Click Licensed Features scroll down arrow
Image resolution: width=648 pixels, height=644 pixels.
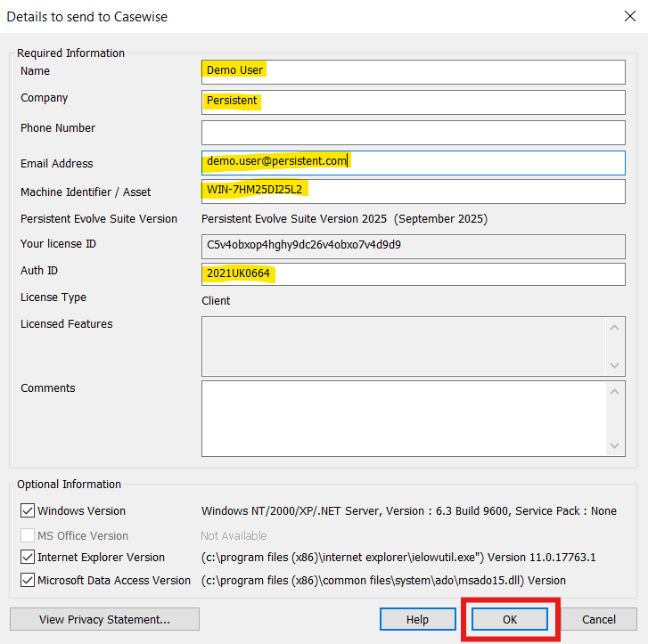[x=614, y=365]
